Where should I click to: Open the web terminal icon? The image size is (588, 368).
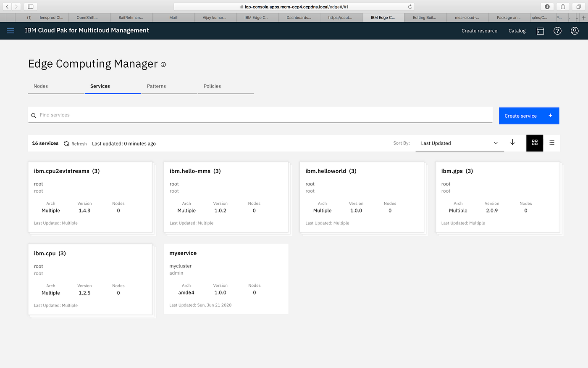540,31
